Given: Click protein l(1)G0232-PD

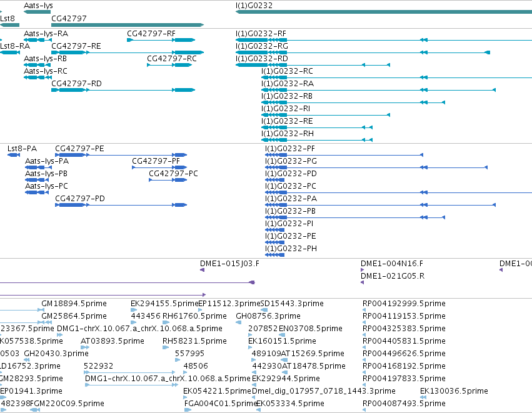Looking at the screenshot, I should [275, 180].
